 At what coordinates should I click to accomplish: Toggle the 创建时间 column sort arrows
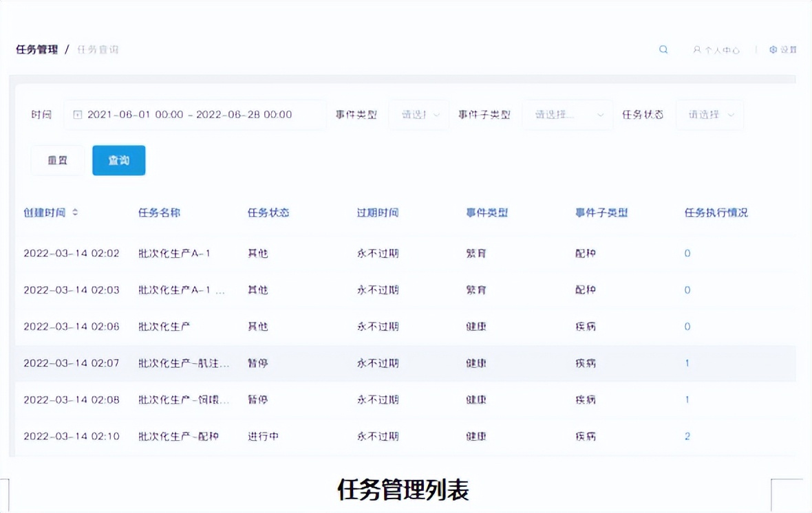pyautogui.click(x=73, y=212)
